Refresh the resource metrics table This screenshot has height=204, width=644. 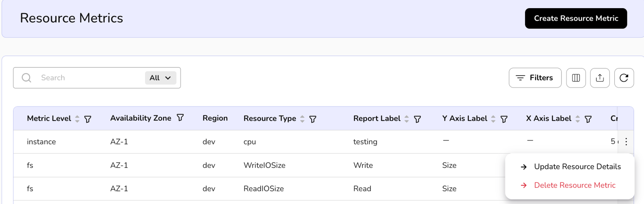click(x=624, y=78)
